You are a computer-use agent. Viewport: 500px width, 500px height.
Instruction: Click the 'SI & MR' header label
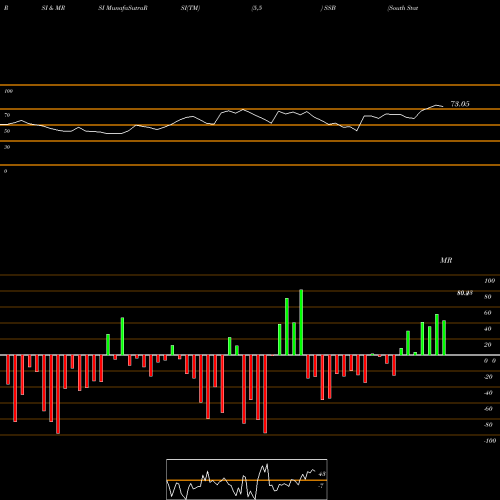point(53,8)
